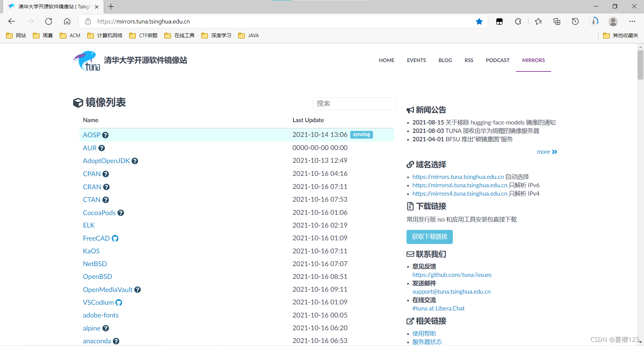Image resolution: width=644 pixels, height=346 pixels.
Task: Click the 获取下载链接 button
Action: tap(430, 237)
